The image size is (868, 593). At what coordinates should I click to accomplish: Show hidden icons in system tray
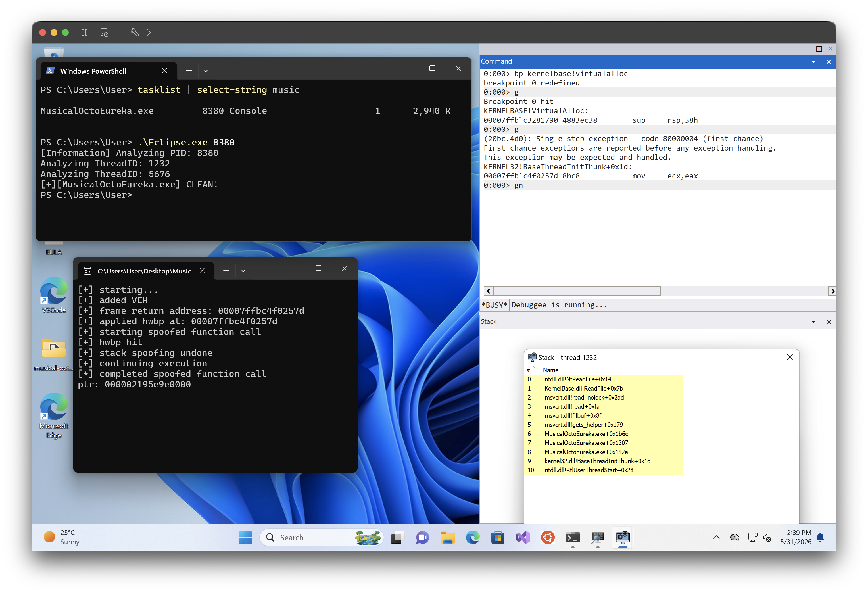tap(716, 537)
